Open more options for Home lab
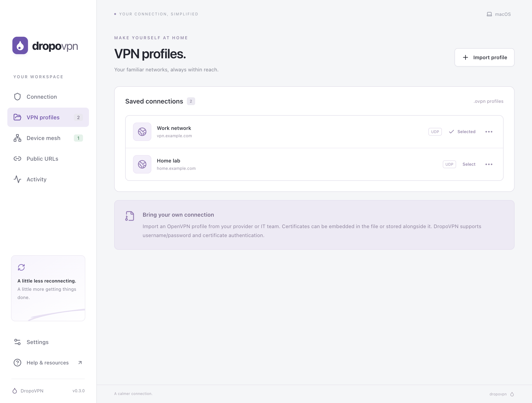Image resolution: width=532 pixels, height=403 pixels. [489, 164]
